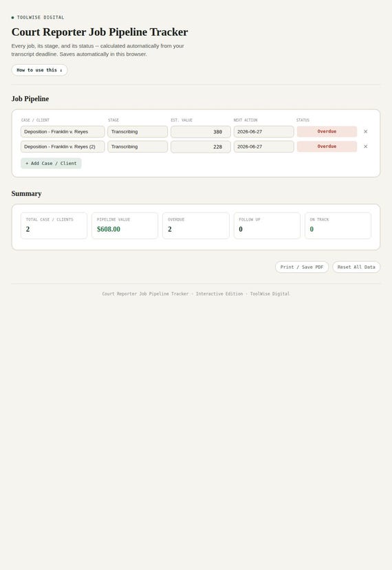Screen dimensions: 392x570
Task: Edit the Deposition - Franklin v. Reyes name field
Action: pos(63,131)
